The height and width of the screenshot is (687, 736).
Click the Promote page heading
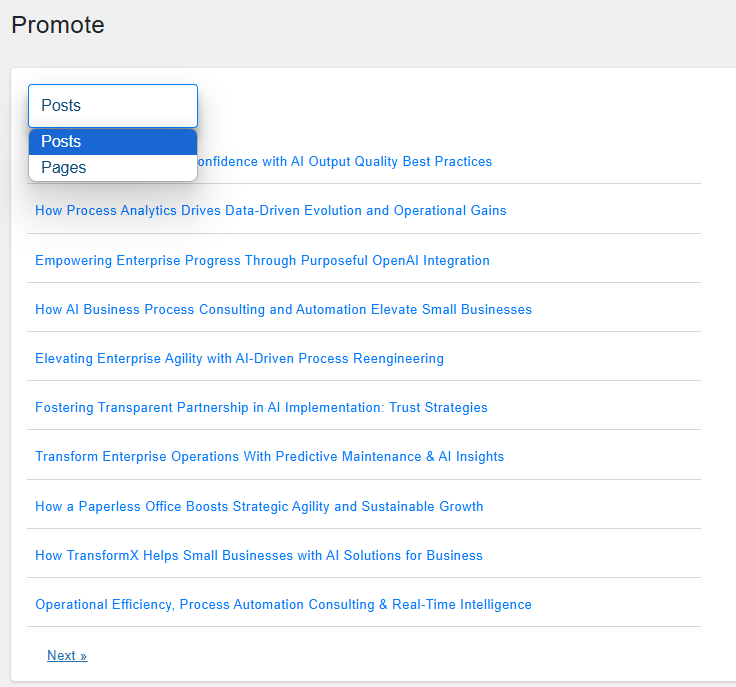tap(58, 25)
